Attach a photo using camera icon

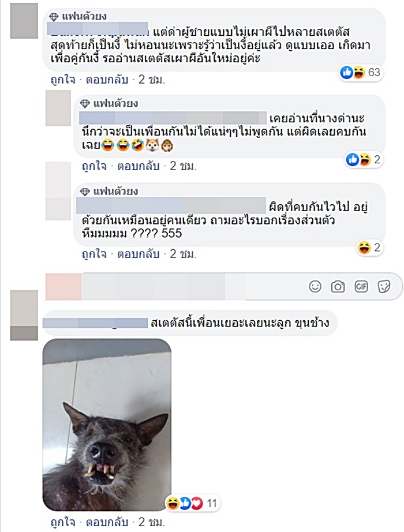coord(338,287)
